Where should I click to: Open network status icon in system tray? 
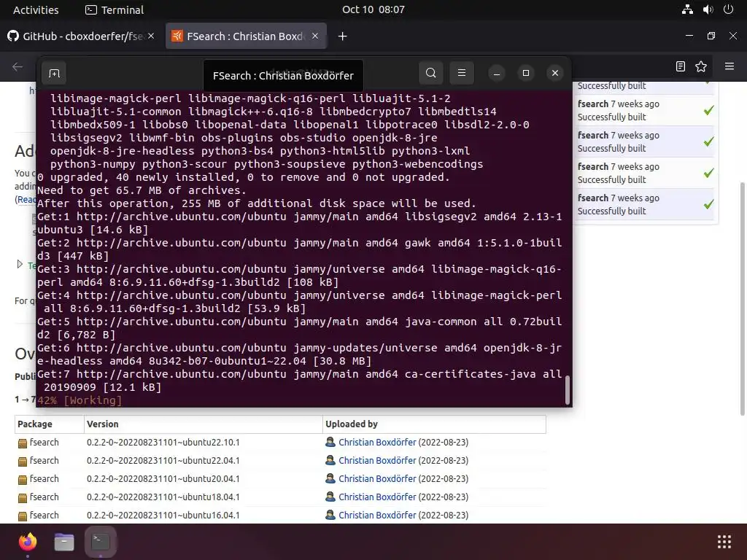point(687,9)
